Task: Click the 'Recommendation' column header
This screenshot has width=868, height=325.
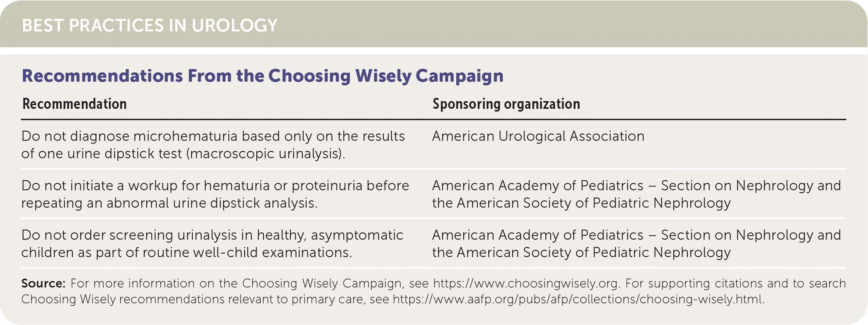Action: 74,104
